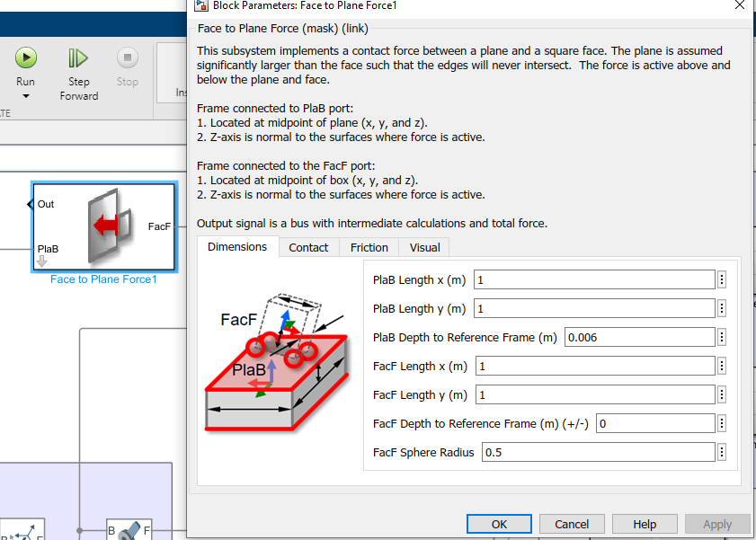Click the Face to Plane Force1 block label
756x540 pixels.
(103, 279)
